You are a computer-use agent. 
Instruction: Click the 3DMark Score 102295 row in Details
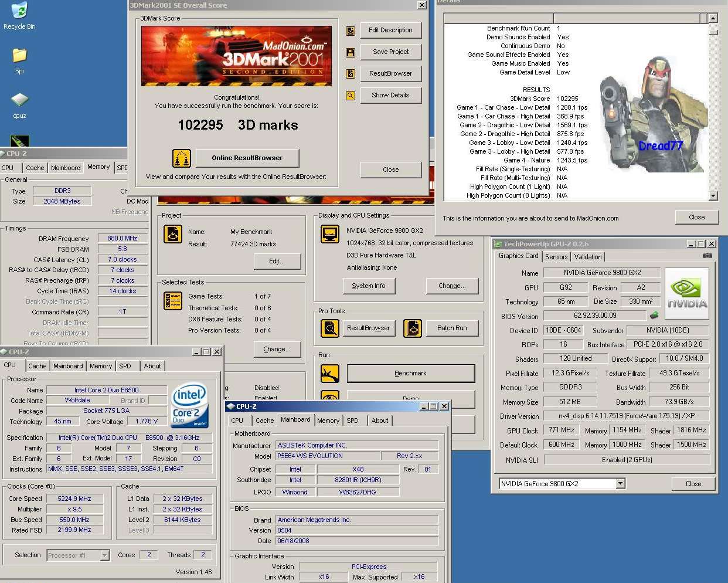[x=544, y=99]
